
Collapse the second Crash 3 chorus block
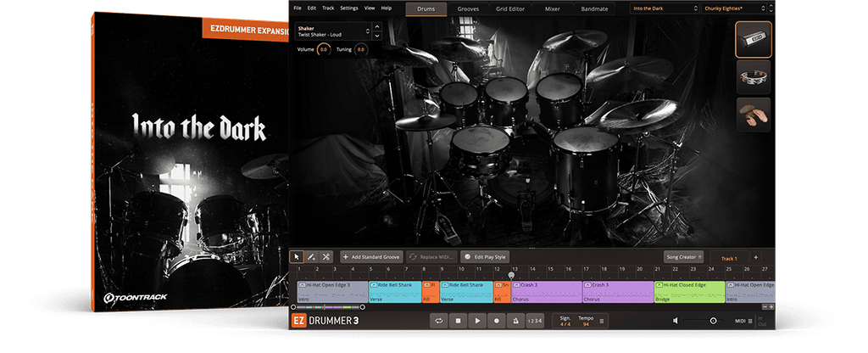click(x=587, y=285)
